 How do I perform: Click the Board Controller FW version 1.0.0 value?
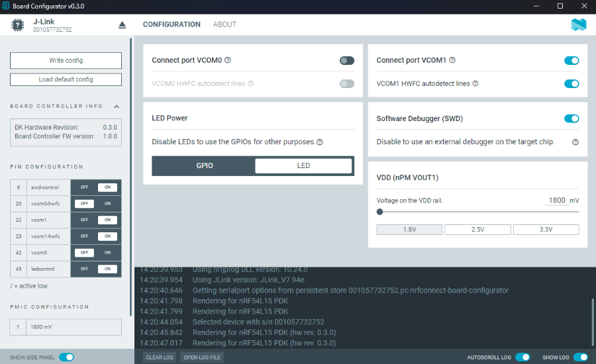tap(110, 136)
